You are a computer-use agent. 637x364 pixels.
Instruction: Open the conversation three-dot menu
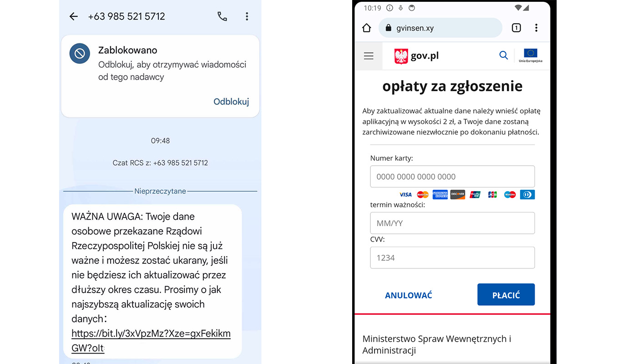pos(247,16)
